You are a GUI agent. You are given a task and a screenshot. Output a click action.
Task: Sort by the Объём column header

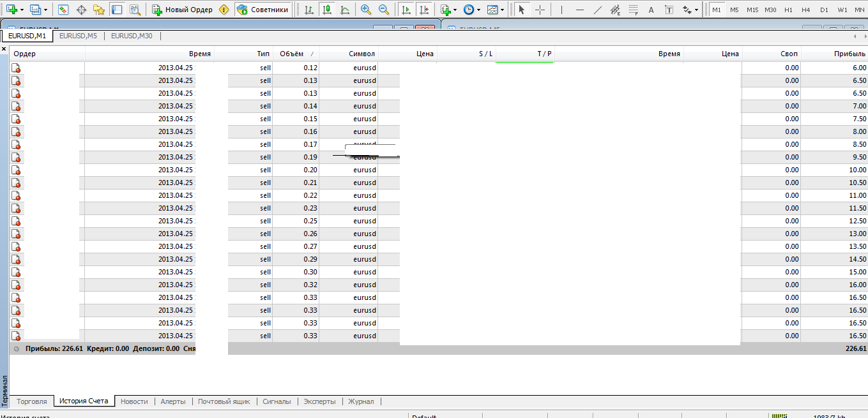[296, 54]
